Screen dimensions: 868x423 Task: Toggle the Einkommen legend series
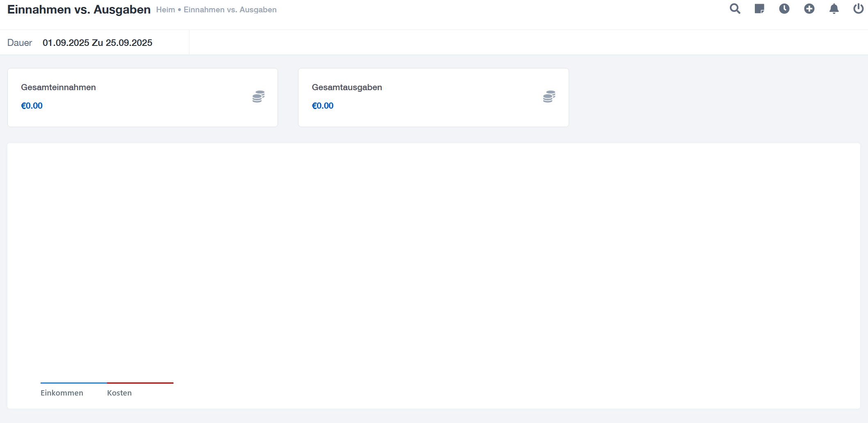pos(62,393)
